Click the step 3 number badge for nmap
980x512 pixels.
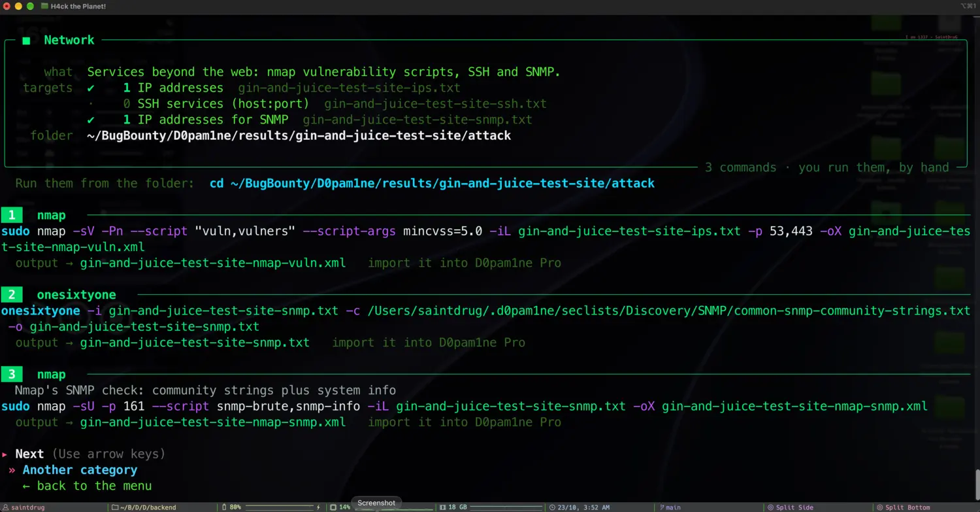coord(12,375)
